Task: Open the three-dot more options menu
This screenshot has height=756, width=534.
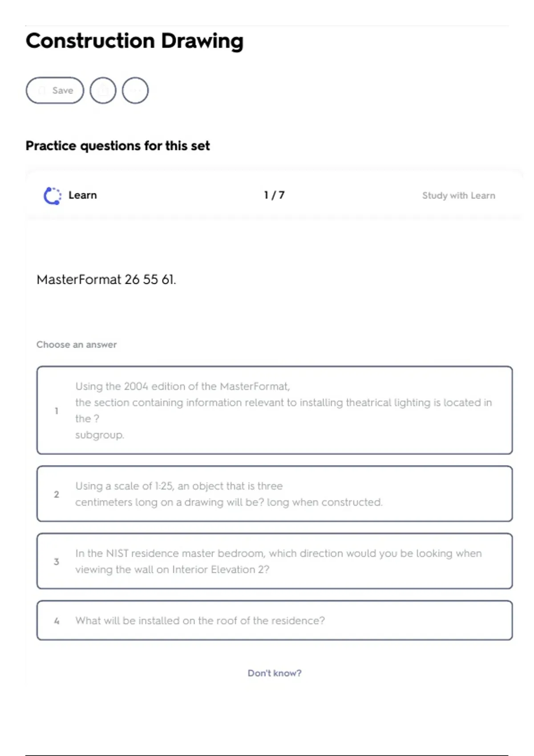Action: click(x=135, y=91)
